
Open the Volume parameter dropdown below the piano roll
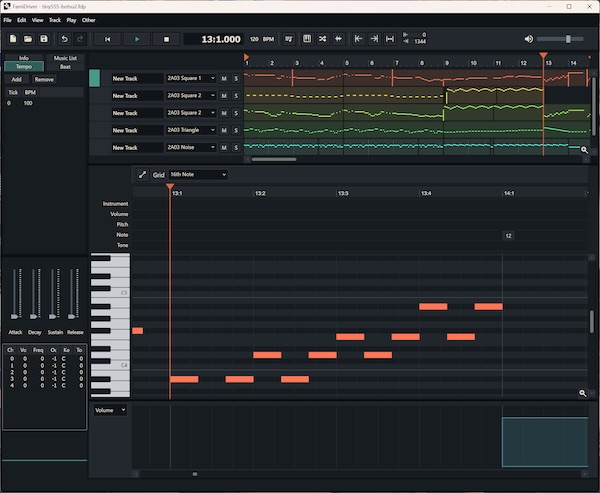tap(110, 410)
